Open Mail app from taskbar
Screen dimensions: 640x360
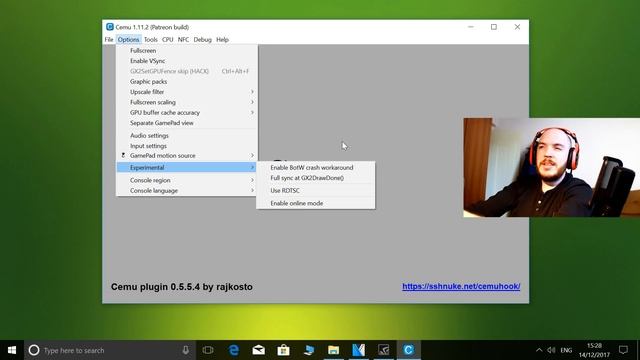(x=258, y=350)
